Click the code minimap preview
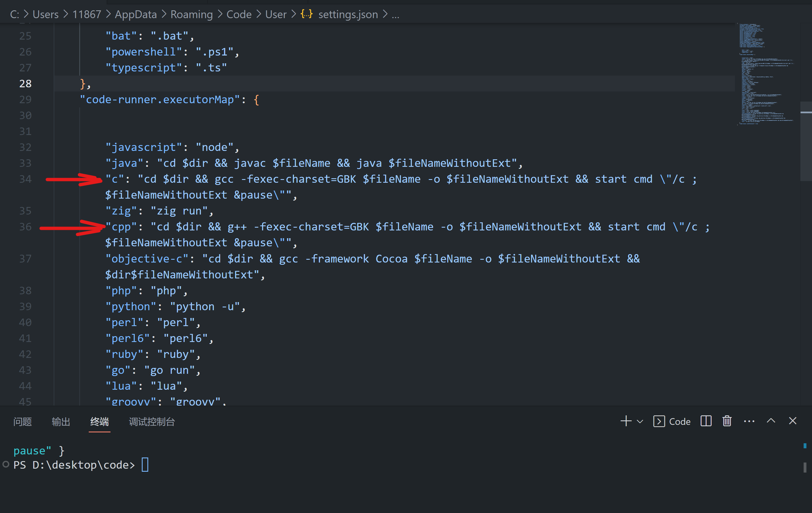This screenshot has height=513, width=812. coord(766,74)
